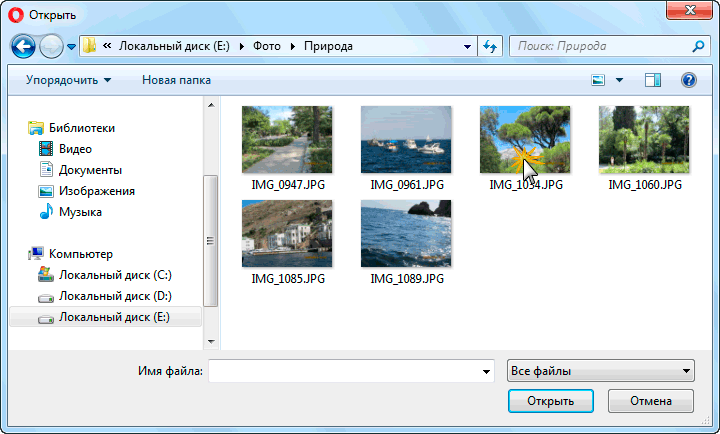
Task: Open the view options dropdown arrow
Action: (619, 80)
